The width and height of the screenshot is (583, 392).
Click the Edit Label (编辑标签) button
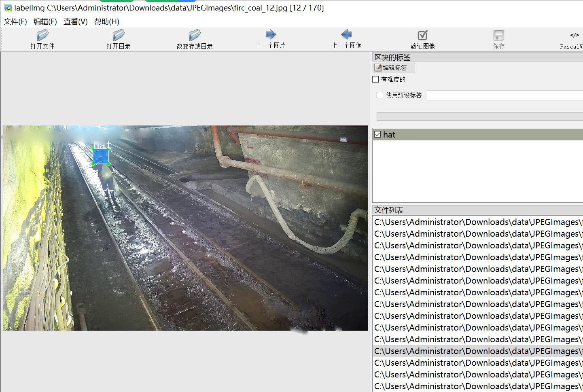[x=394, y=68]
